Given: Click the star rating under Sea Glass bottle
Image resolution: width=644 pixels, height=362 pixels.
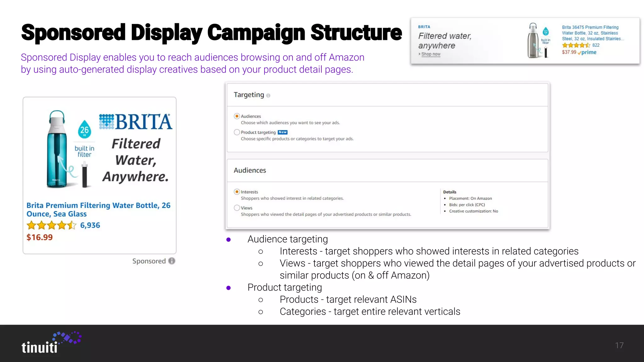Looking at the screenshot, I should coord(51,225).
